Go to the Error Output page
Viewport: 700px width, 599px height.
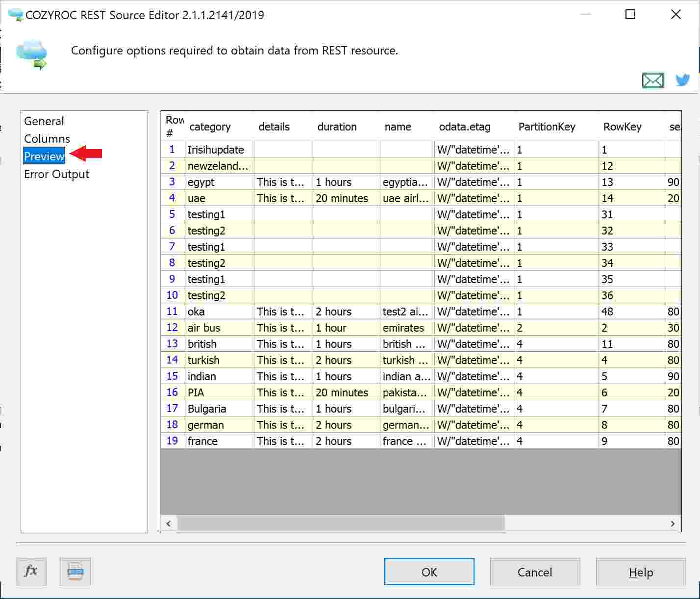pos(57,174)
